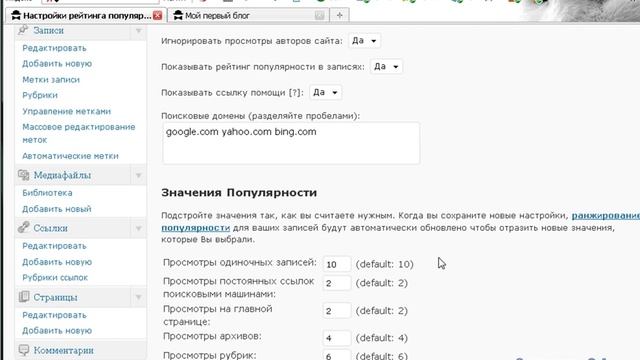Click the Записи section pin icon

(23, 30)
